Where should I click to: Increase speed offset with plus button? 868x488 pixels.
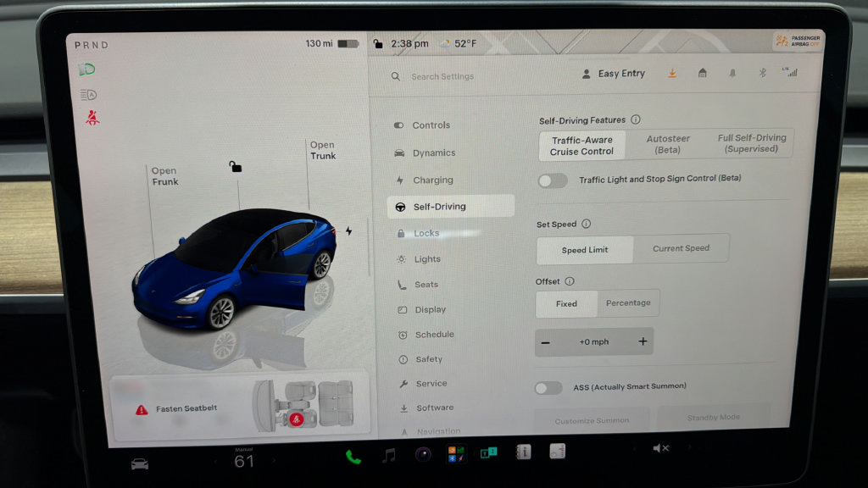643,341
